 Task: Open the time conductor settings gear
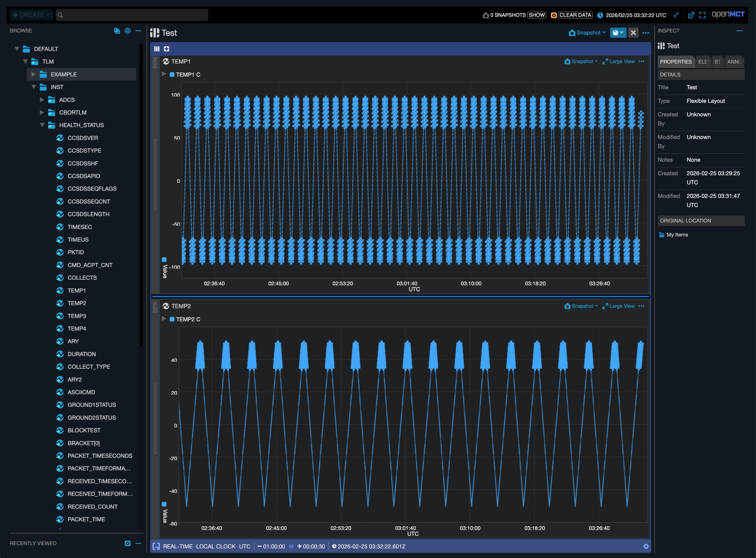pos(647,546)
